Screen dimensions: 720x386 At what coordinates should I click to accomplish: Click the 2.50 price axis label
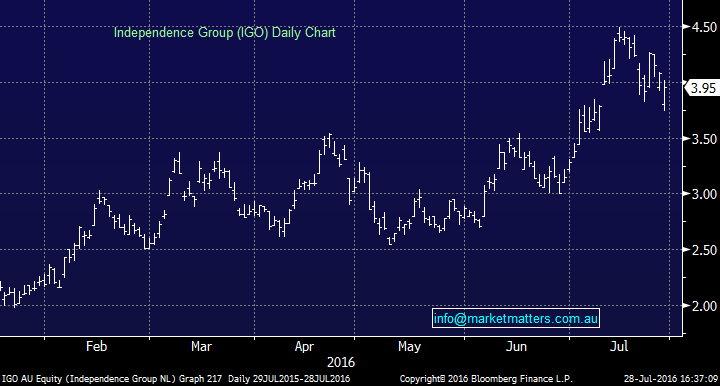click(x=704, y=250)
